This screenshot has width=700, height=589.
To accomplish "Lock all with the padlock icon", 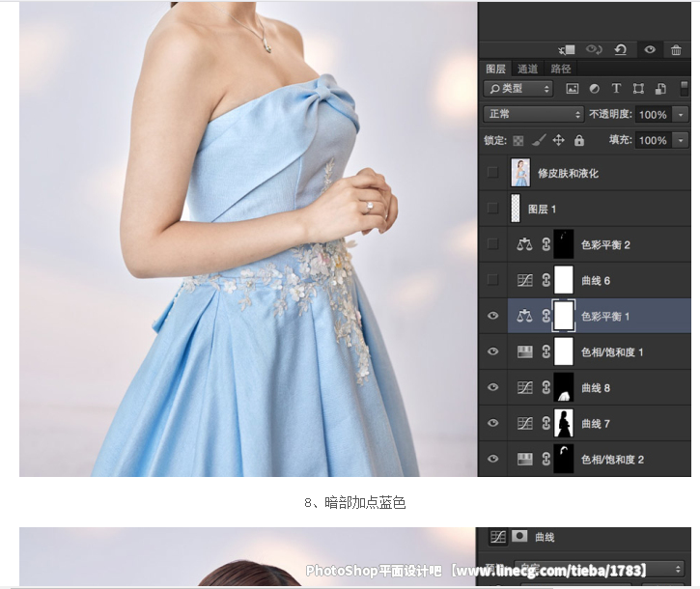I will (579, 141).
